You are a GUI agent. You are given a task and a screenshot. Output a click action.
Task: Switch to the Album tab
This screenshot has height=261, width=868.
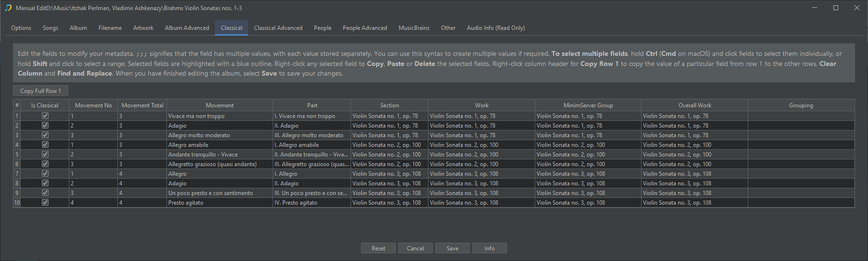(78, 28)
